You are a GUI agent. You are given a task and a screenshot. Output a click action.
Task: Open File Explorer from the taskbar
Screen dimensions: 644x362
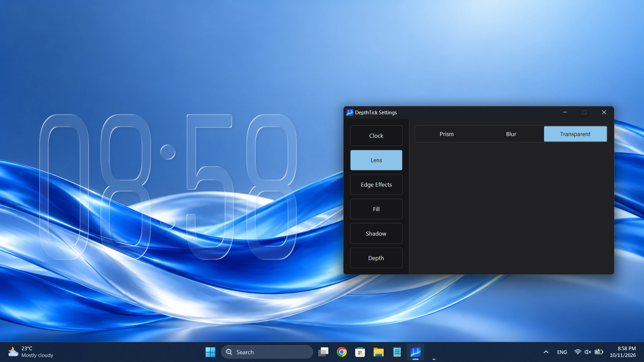(x=379, y=352)
